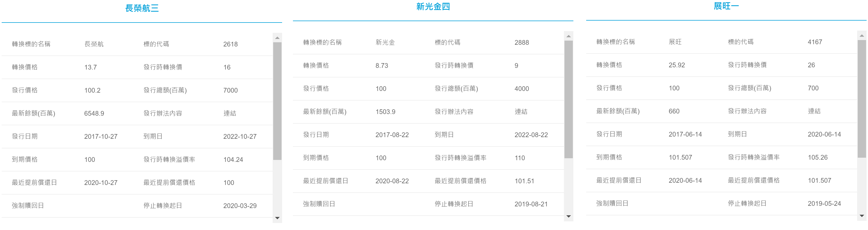Select issue date 2017-10-27
Image resolution: width=868 pixels, height=230 pixels.
coord(101,136)
